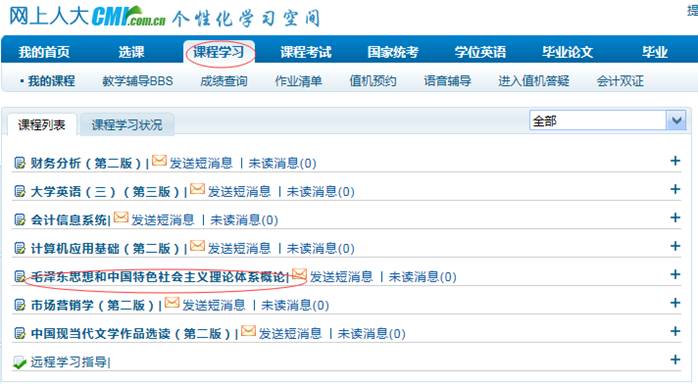698x384 pixels.
Task: Click the envelope icon for 市场营销学 course
Action: point(172,303)
